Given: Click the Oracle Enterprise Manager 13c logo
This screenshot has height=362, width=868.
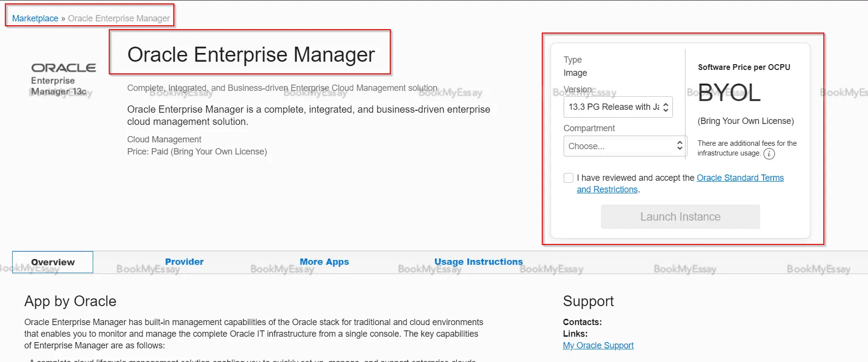Looking at the screenshot, I should [x=63, y=79].
